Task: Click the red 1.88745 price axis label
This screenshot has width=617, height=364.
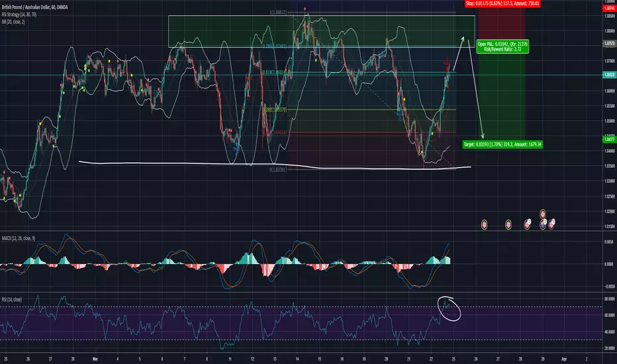Action: click(x=609, y=9)
